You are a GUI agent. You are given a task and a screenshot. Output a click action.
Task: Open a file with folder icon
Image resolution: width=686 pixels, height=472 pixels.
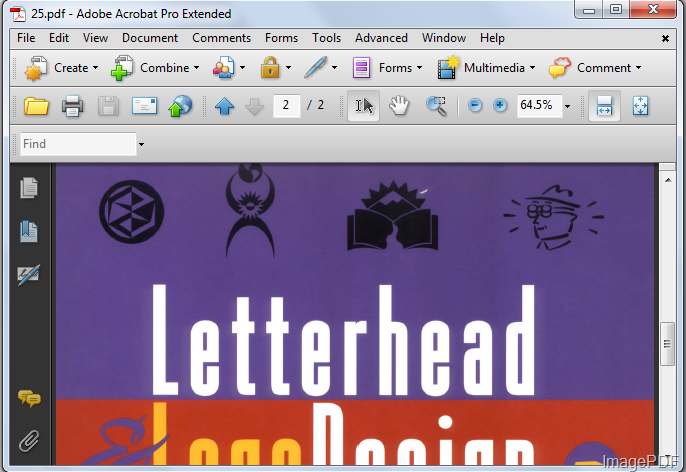click(36, 106)
